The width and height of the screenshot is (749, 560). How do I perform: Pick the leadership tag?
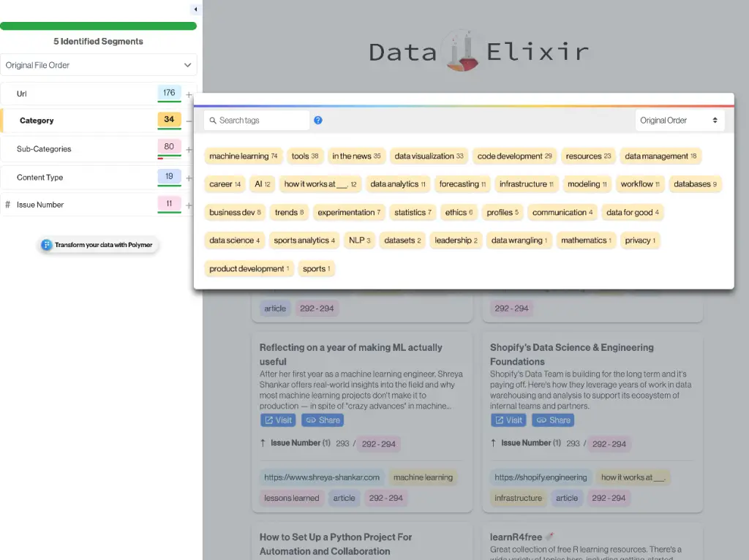coord(456,240)
